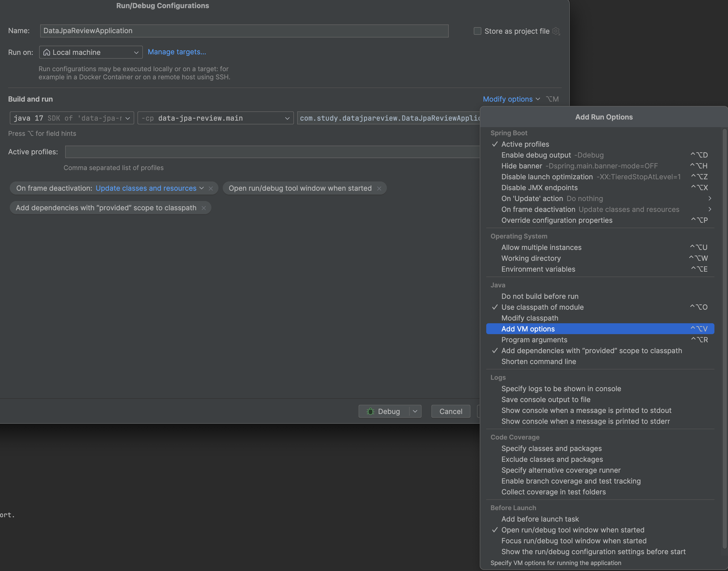
Task: Click the Name field with DataJpaReviewApplication
Action: coord(244,31)
